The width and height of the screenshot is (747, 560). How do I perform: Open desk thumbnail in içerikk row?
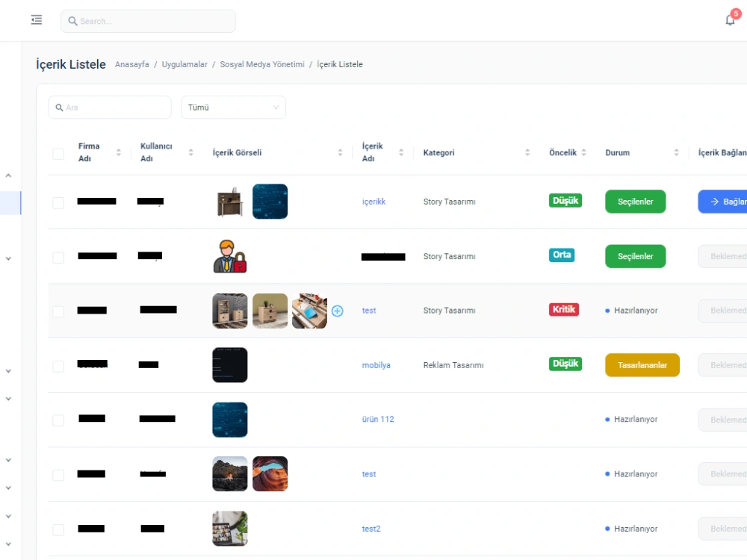[230, 202]
